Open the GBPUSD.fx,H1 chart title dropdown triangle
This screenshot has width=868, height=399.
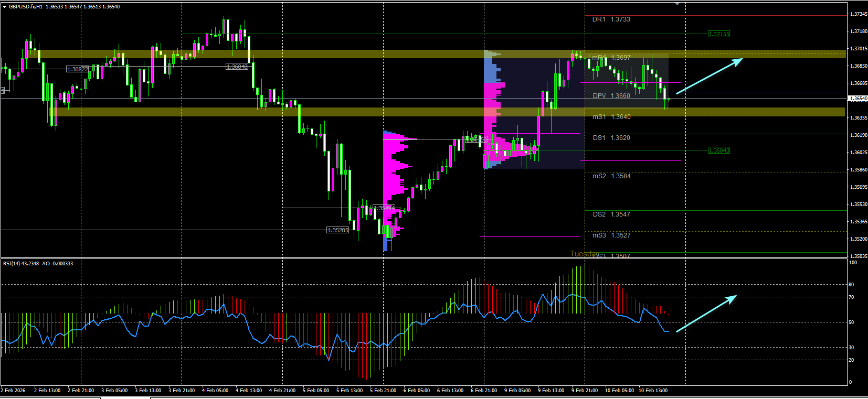click(x=5, y=7)
